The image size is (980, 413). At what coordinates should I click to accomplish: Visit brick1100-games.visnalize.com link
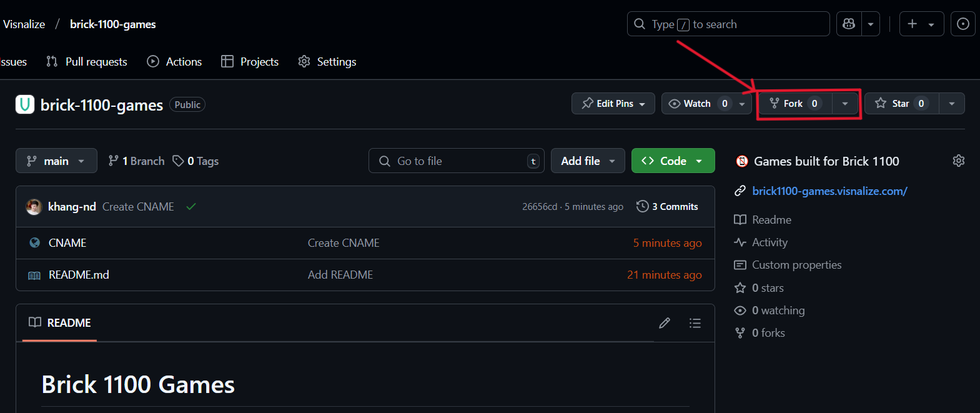coord(829,191)
